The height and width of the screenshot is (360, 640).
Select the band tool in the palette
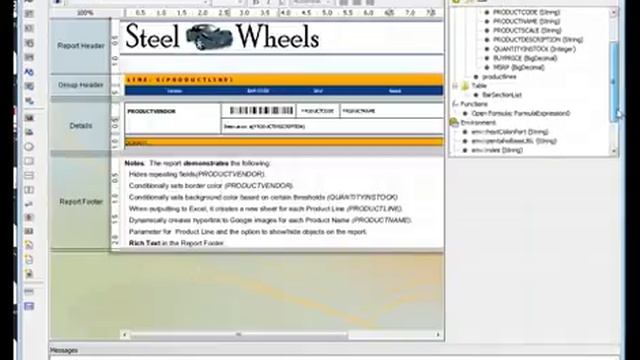(29, 292)
